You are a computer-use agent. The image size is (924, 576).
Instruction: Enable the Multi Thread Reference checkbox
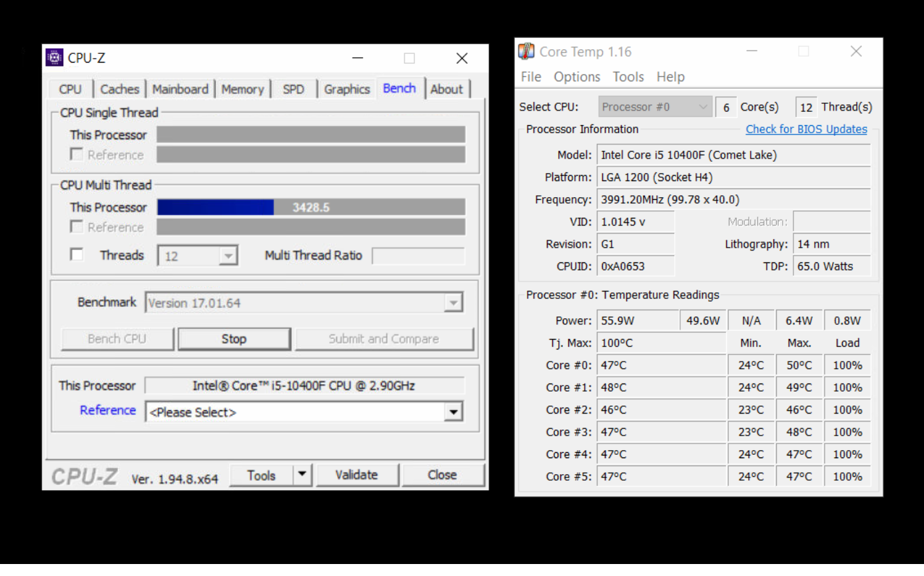77,227
